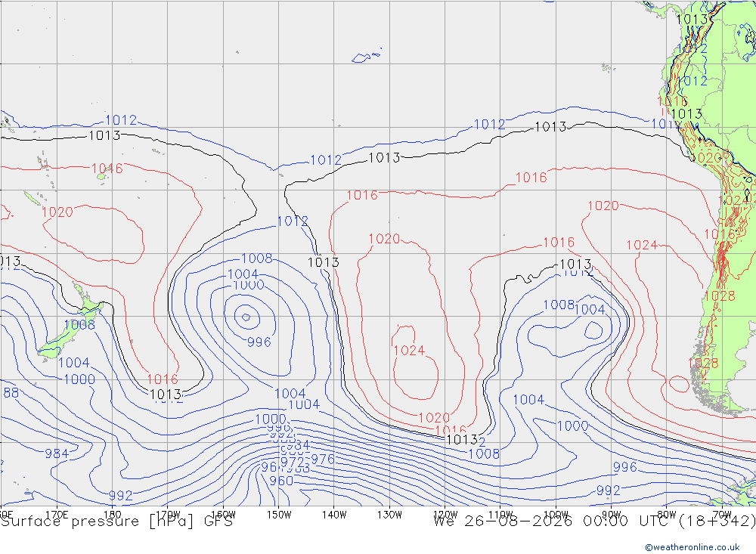Click the 170W longitude axis label
The image size is (756, 554).
(168, 515)
